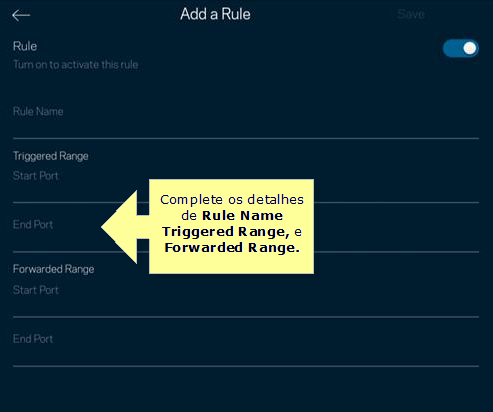Tap the Save button
The image size is (493, 412).
411,14
